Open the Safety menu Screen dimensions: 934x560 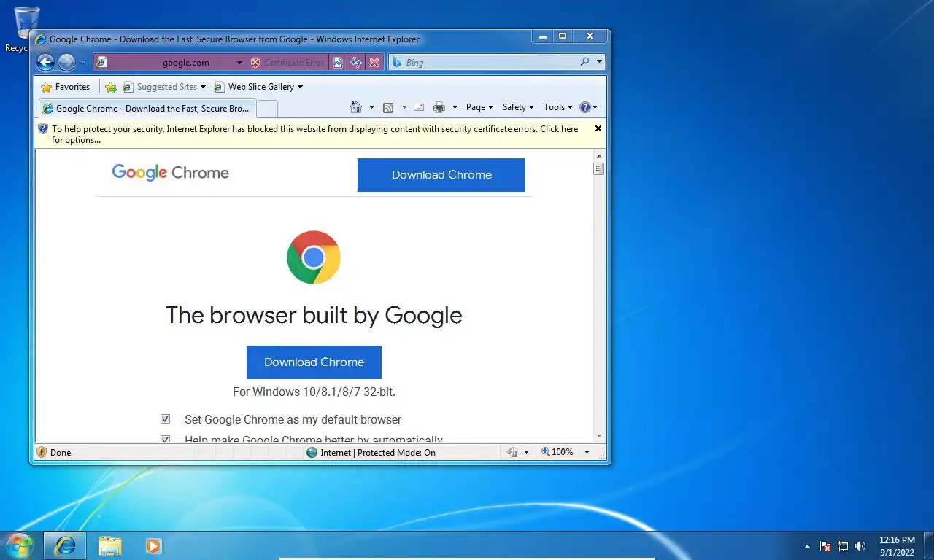point(518,107)
